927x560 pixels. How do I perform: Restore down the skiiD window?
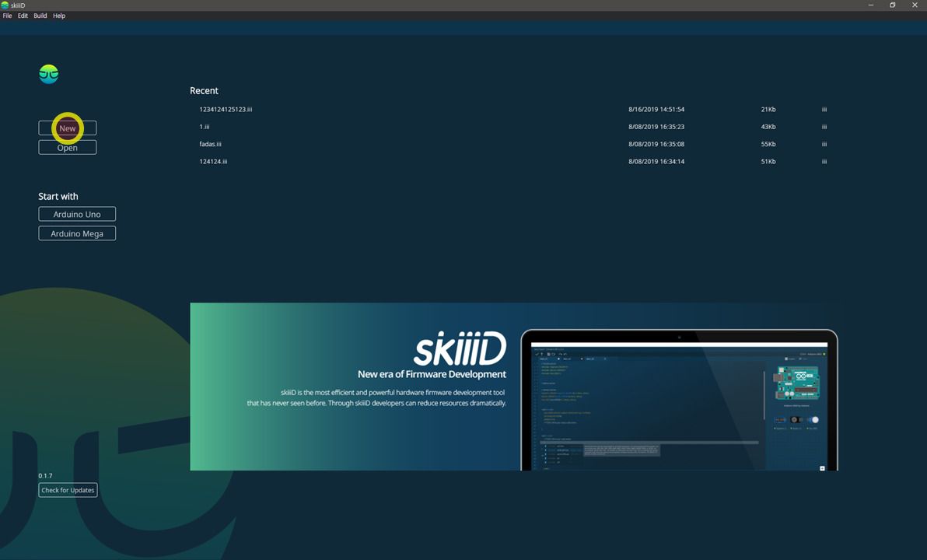coord(892,5)
